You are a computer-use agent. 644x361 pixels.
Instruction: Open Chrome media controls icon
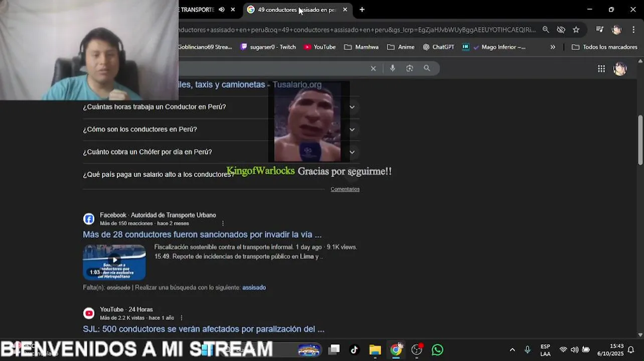(599, 30)
